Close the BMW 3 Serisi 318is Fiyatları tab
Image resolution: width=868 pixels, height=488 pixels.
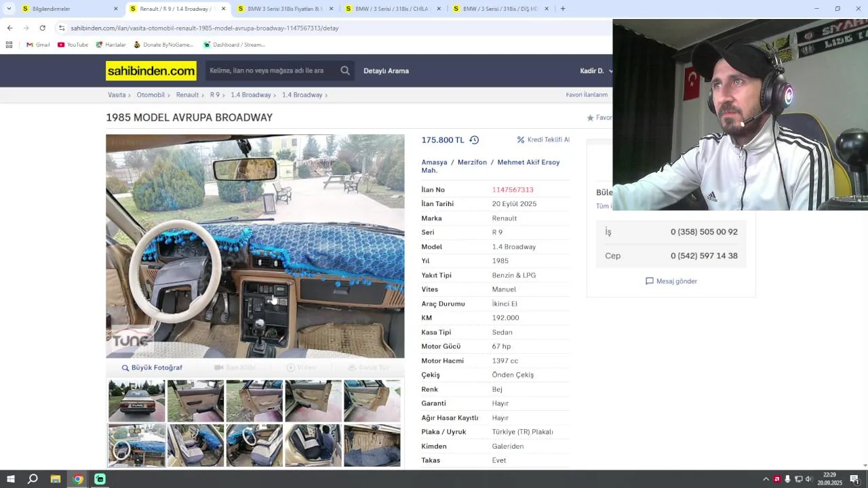[x=331, y=9]
